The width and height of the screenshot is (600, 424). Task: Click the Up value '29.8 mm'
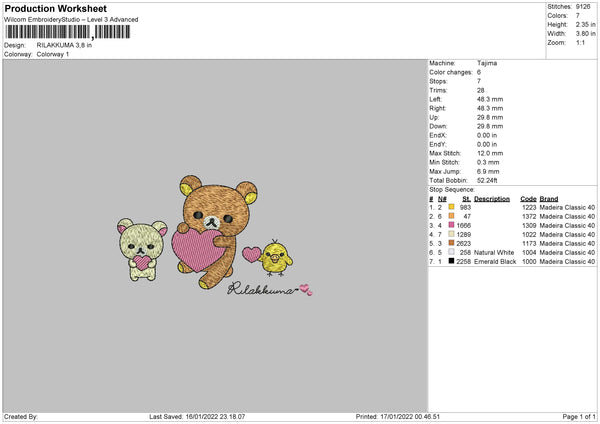[490, 117]
